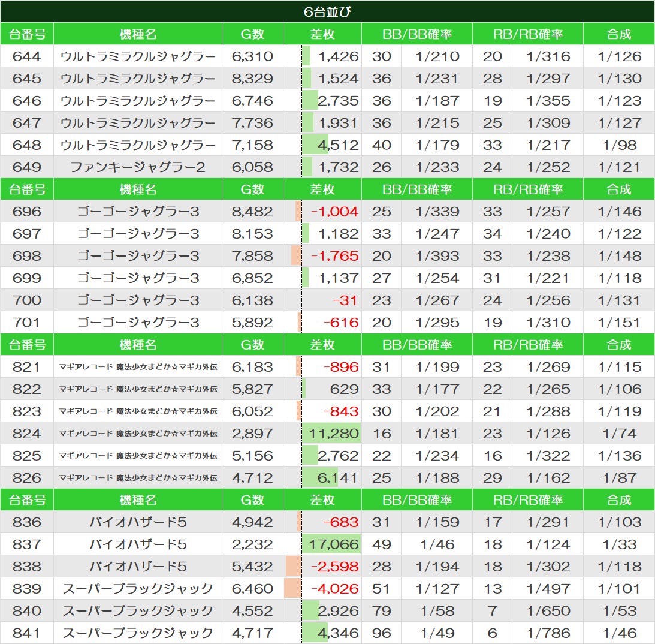Click the first 台番号 column header
The image size is (655, 644).
(x=27, y=34)
